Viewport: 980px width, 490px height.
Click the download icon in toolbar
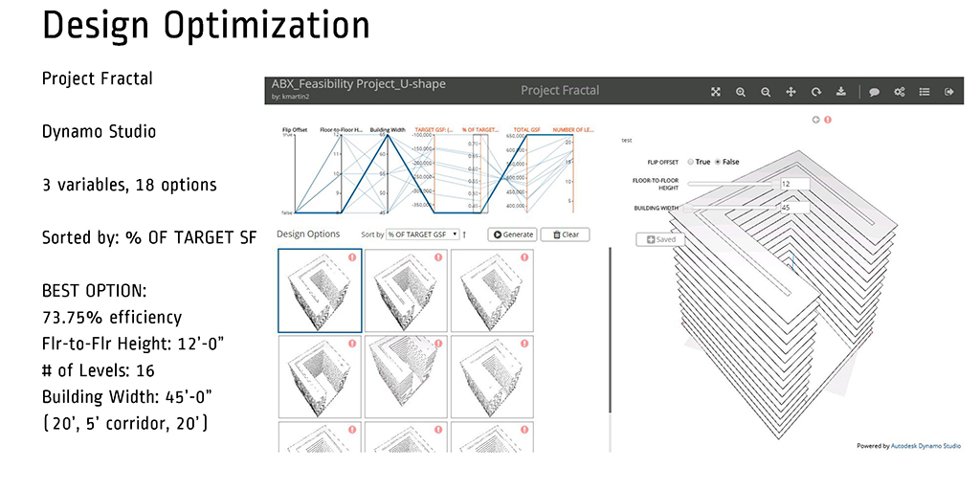click(x=841, y=92)
